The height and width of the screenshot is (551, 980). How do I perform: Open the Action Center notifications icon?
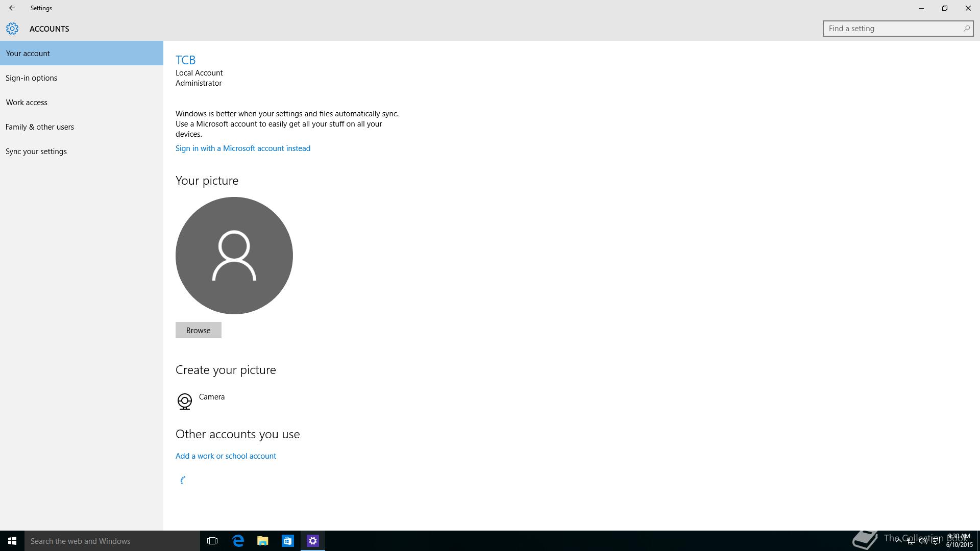click(936, 541)
